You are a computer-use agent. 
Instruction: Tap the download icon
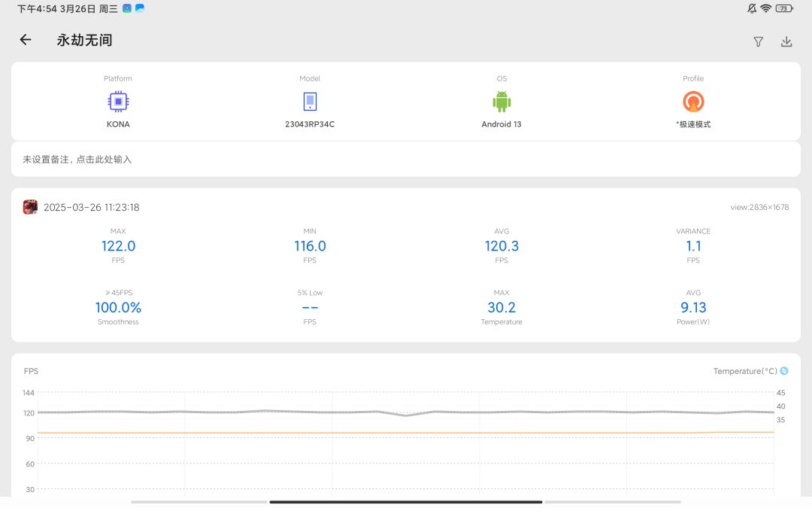coord(786,41)
